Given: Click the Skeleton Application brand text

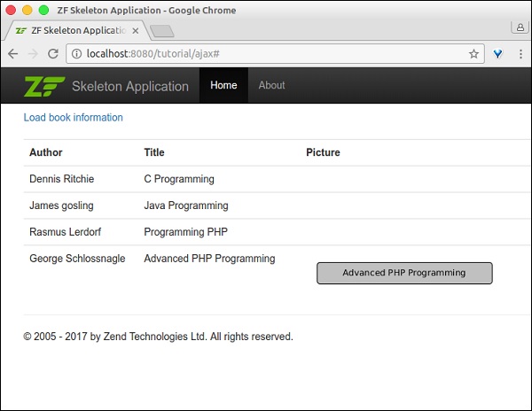Looking at the screenshot, I should 130,87.
